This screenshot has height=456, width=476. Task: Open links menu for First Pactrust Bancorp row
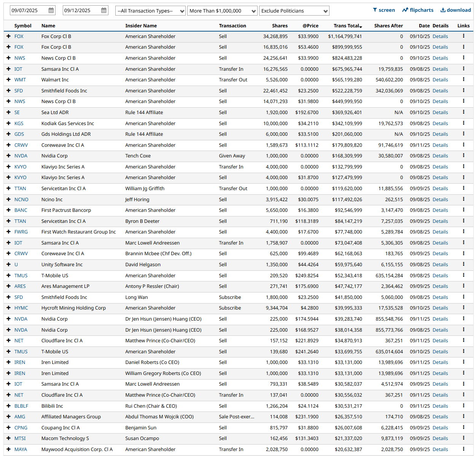point(463,210)
